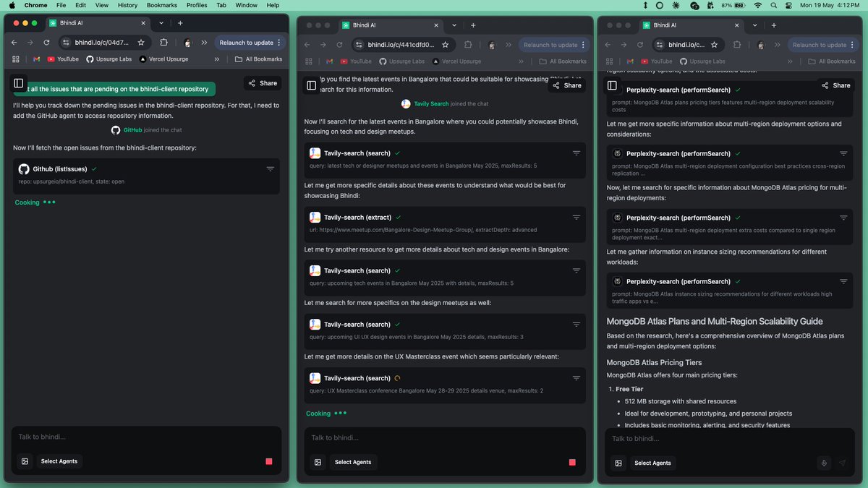Open the Bookmarks menu

tap(162, 5)
